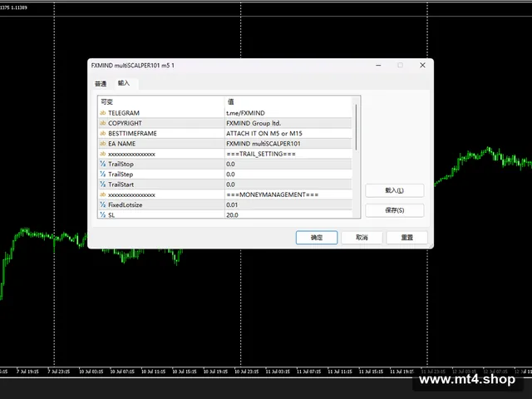
Task: Click the 确定 (OK) button
Action: (x=317, y=238)
